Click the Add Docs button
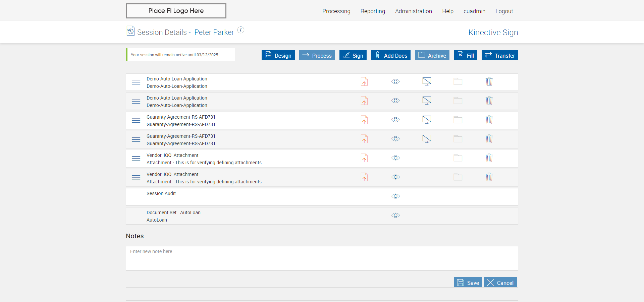The height and width of the screenshot is (302, 644). (x=390, y=55)
